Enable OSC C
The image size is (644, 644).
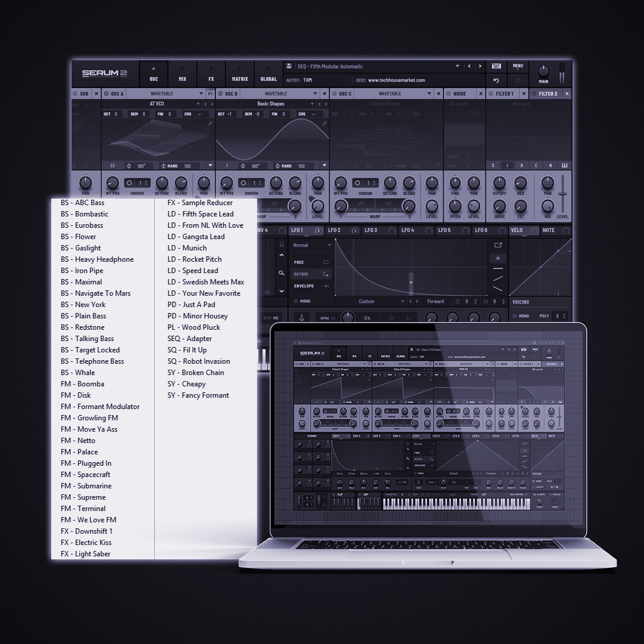335,94
